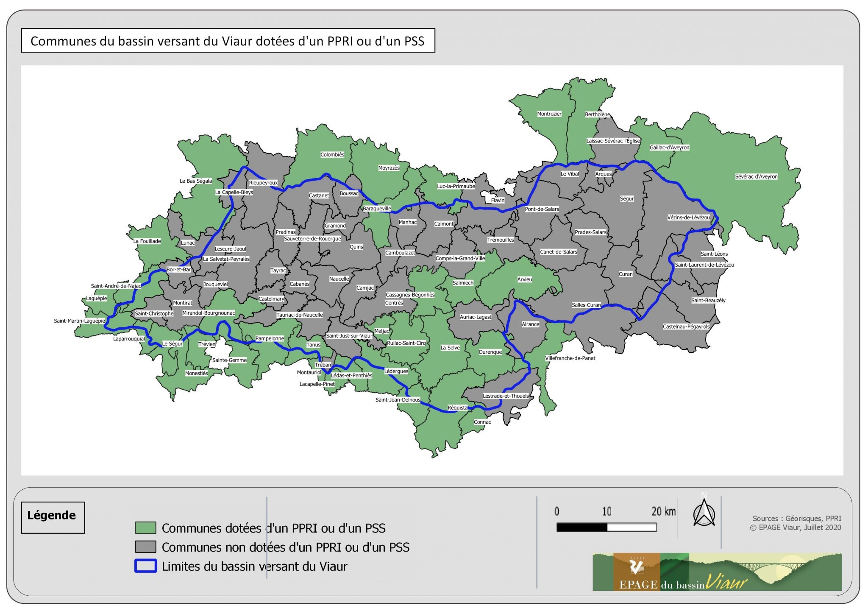Click the EPAGE Viaur Juillet 2020 copyright

coord(795,527)
